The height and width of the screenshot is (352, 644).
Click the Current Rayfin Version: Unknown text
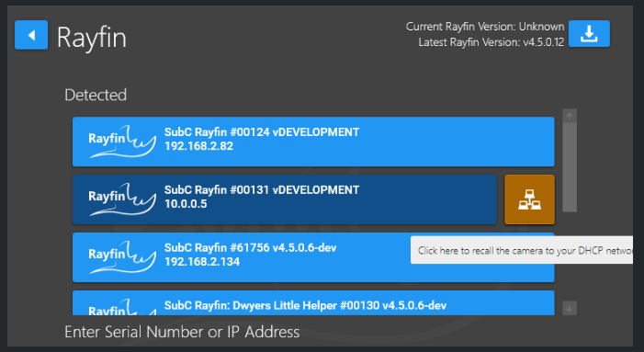pos(485,27)
